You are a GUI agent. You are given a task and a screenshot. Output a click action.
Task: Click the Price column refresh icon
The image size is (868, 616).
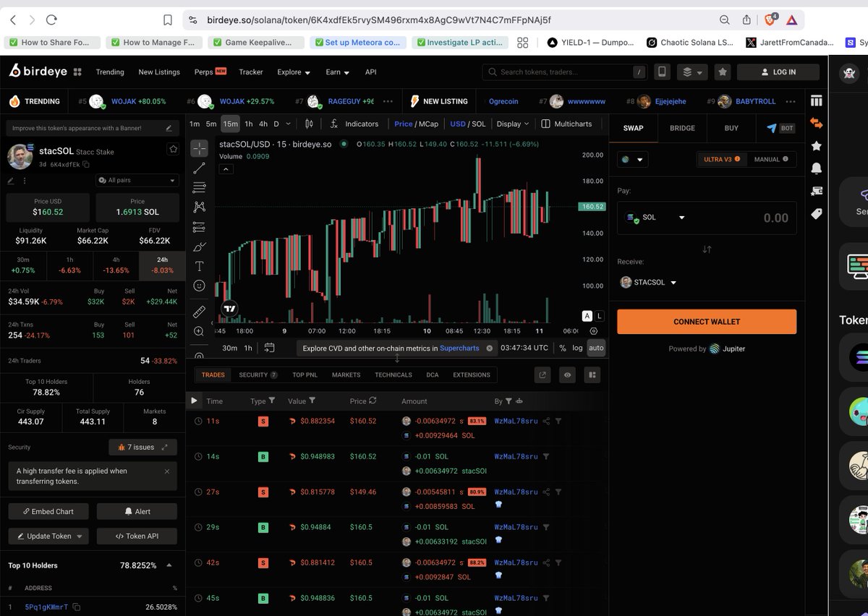(373, 401)
